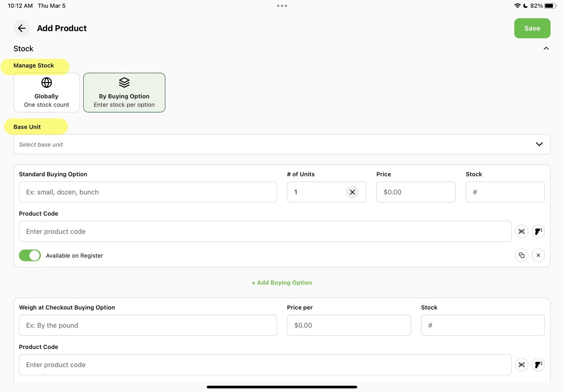This screenshot has width=564, height=392.
Task: Toggle Available on Register switch
Action: (x=30, y=255)
